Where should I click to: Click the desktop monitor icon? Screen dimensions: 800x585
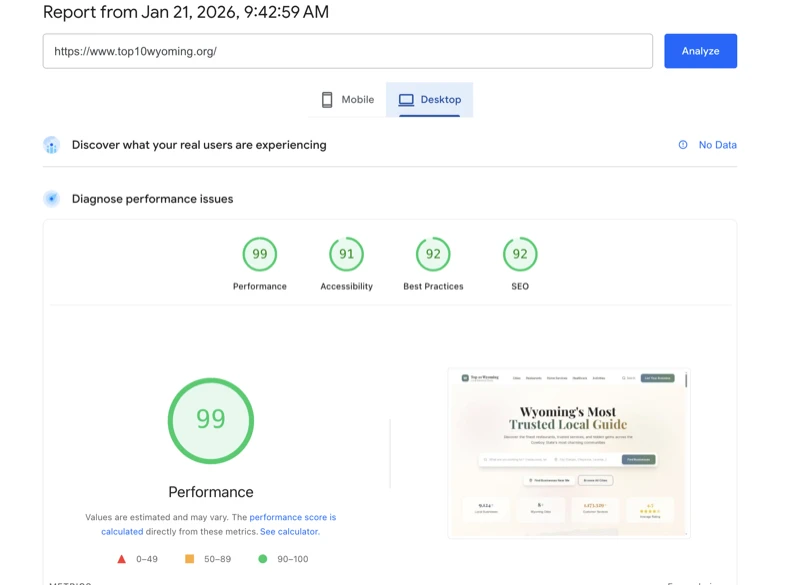click(x=405, y=99)
